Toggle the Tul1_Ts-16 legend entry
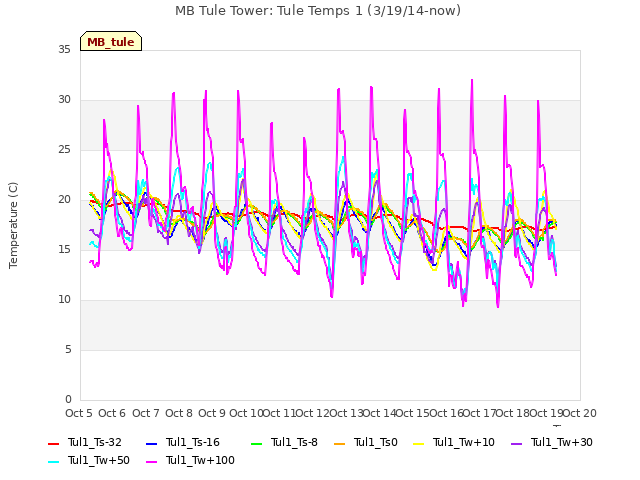The height and width of the screenshot is (480, 640). click(183, 442)
